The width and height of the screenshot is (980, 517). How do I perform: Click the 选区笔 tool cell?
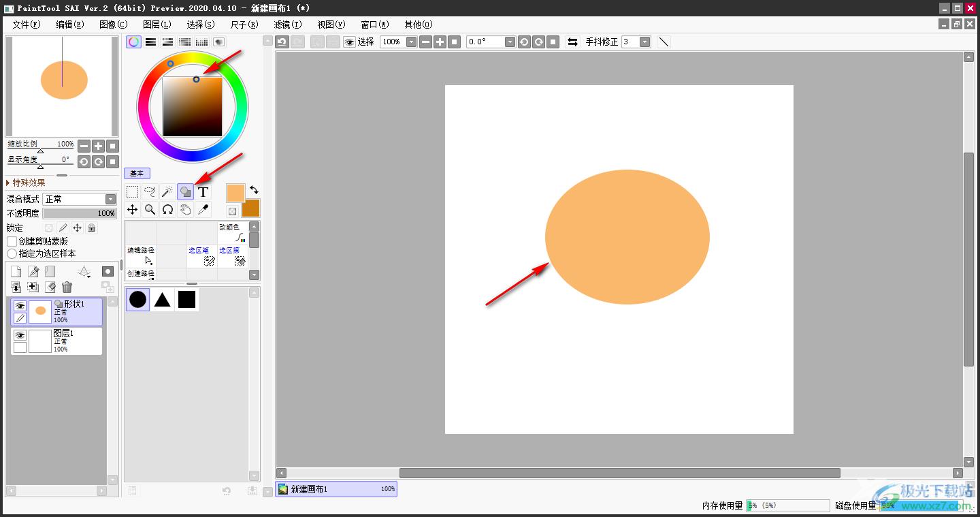pos(202,256)
